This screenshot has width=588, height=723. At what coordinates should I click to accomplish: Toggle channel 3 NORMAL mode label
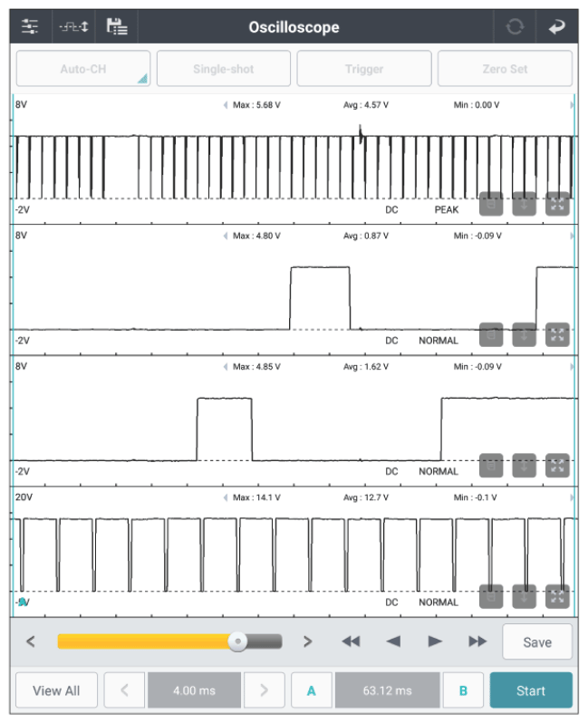click(x=439, y=472)
